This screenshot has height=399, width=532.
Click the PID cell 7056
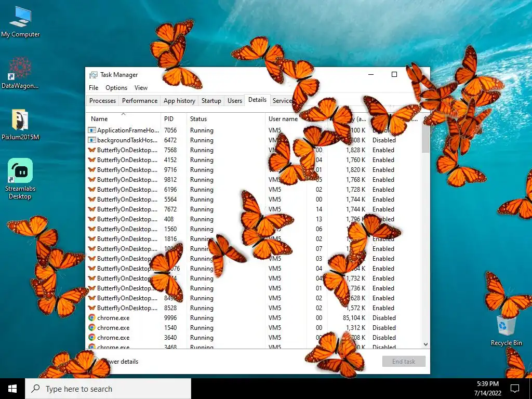click(x=170, y=130)
